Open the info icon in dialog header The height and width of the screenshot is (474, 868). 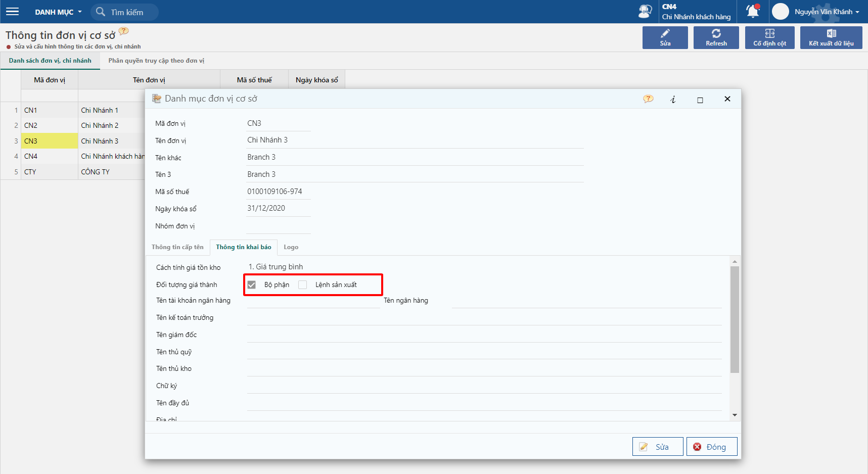tap(673, 100)
